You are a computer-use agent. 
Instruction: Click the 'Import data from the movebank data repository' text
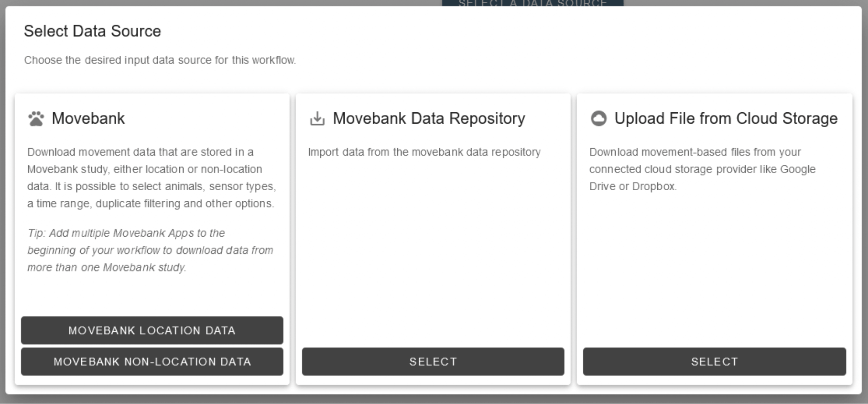[424, 152]
